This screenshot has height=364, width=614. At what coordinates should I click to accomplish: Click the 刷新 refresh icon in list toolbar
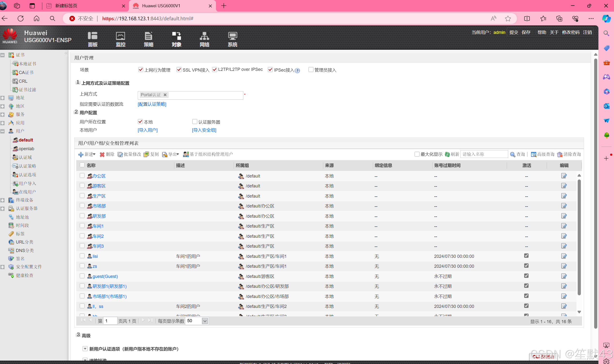(x=447, y=154)
